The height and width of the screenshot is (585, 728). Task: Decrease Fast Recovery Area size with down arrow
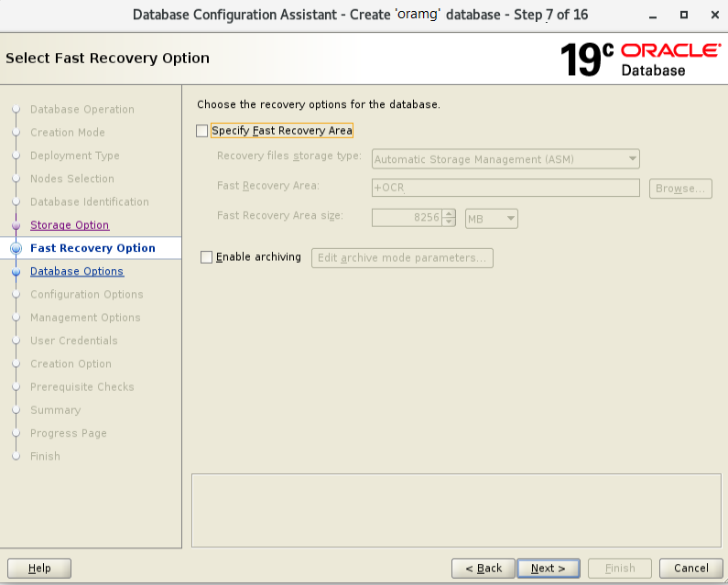click(449, 222)
